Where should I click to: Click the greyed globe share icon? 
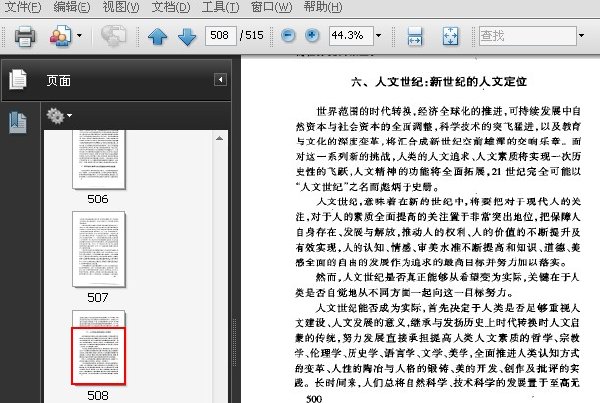[114, 36]
